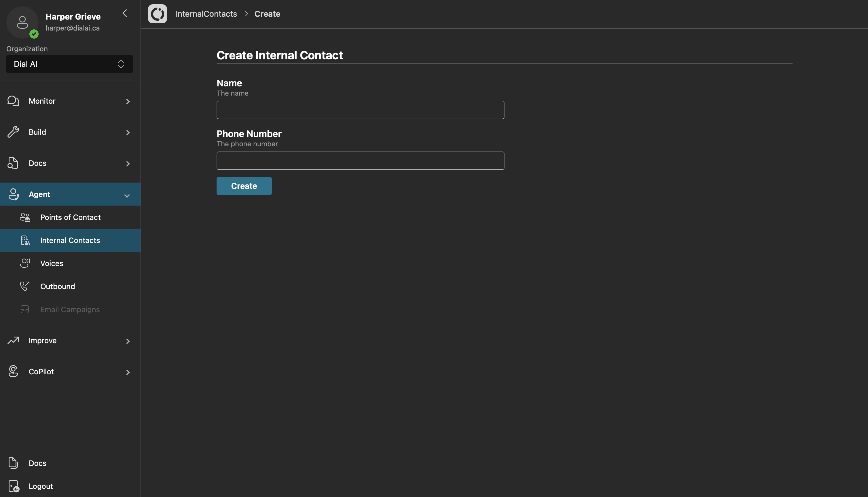Viewport: 868px width, 497px height.
Task: Open the Organization Dial AI dropdown
Action: 70,64
